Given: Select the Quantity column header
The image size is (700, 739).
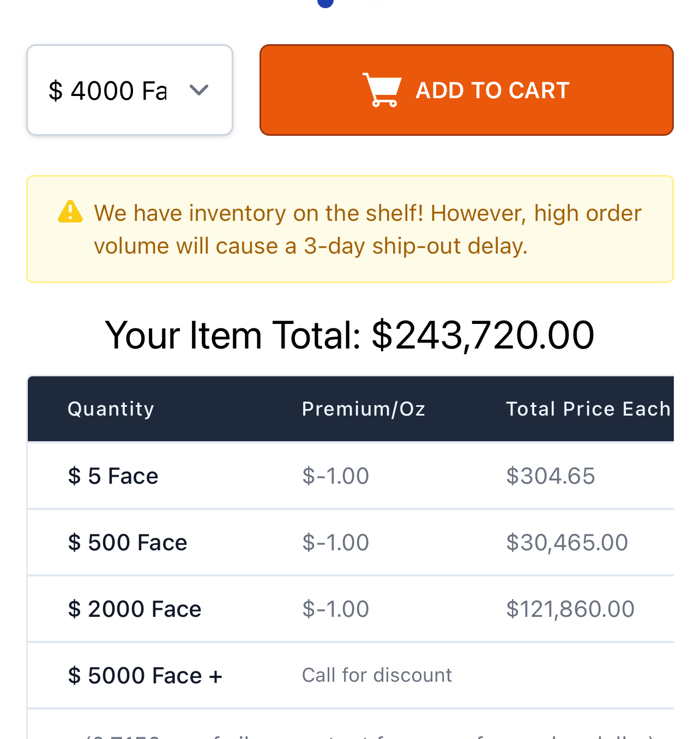Looking at the screenshot, I should (111, 409).
